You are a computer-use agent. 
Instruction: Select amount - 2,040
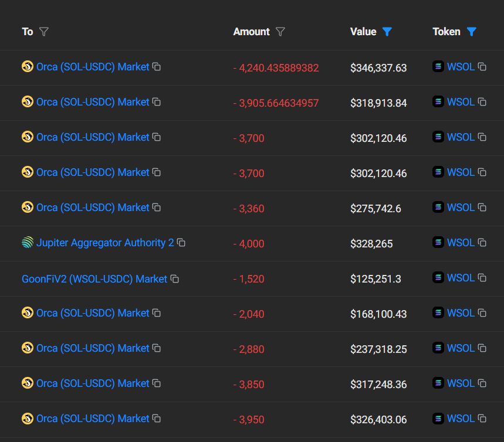(249, 314)
